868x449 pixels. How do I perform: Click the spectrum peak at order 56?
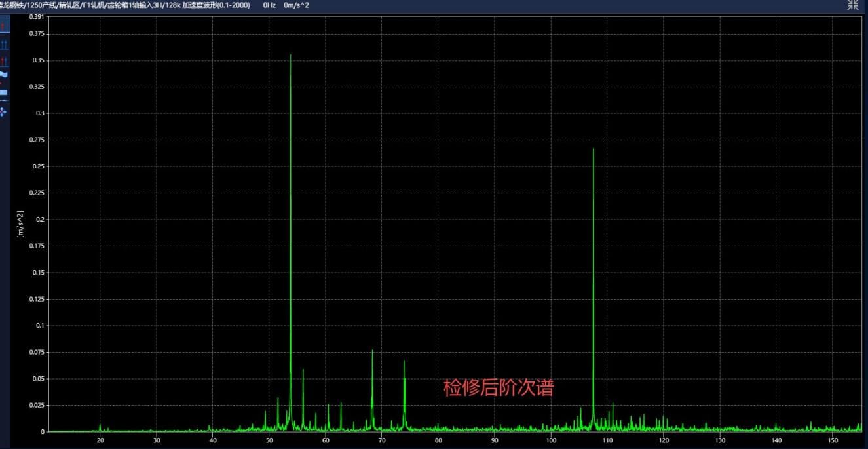[x=303, y=370]
